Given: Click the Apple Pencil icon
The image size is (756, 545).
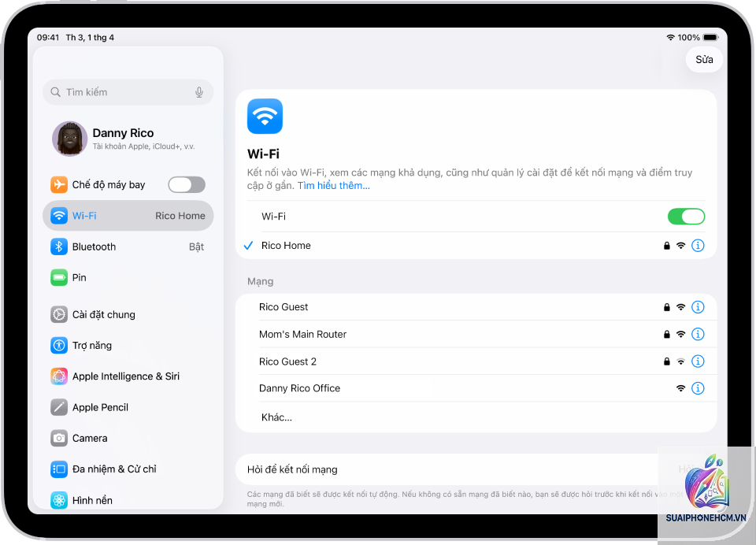Looking at the screenshot, I should click(x=59, y=407).
